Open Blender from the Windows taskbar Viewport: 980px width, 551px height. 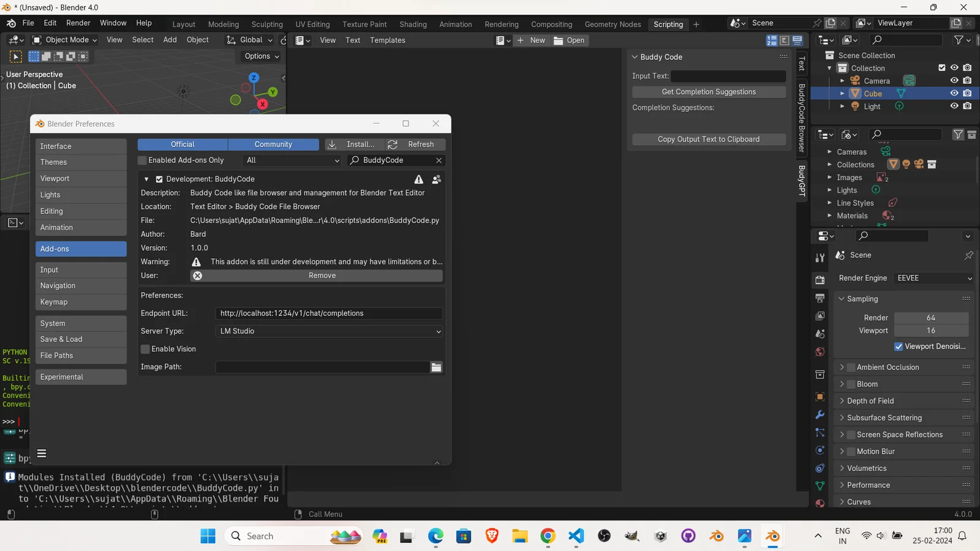tap(772, 536)
